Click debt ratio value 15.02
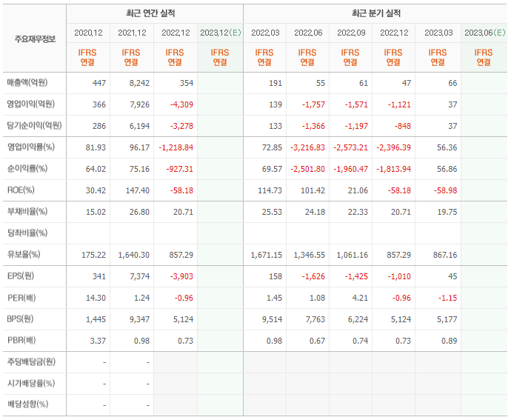The height and width of the screenshot is (420, 511). (96, 213)
